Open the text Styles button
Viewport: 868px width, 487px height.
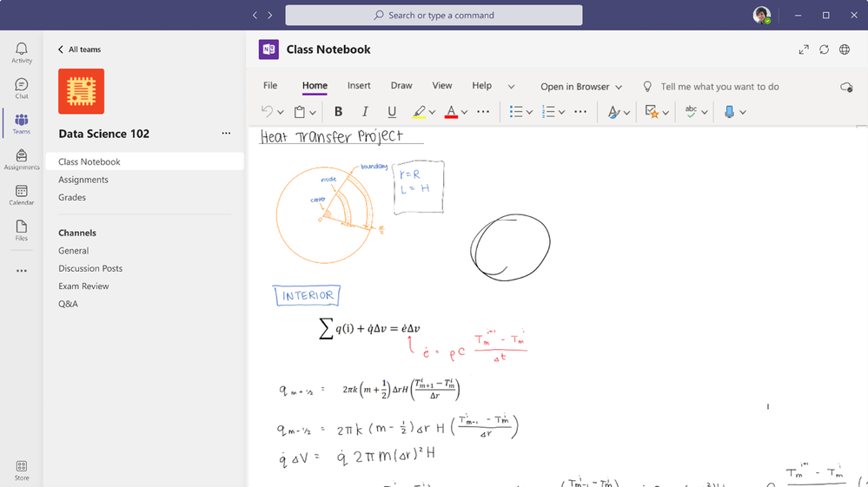(613, 112)
